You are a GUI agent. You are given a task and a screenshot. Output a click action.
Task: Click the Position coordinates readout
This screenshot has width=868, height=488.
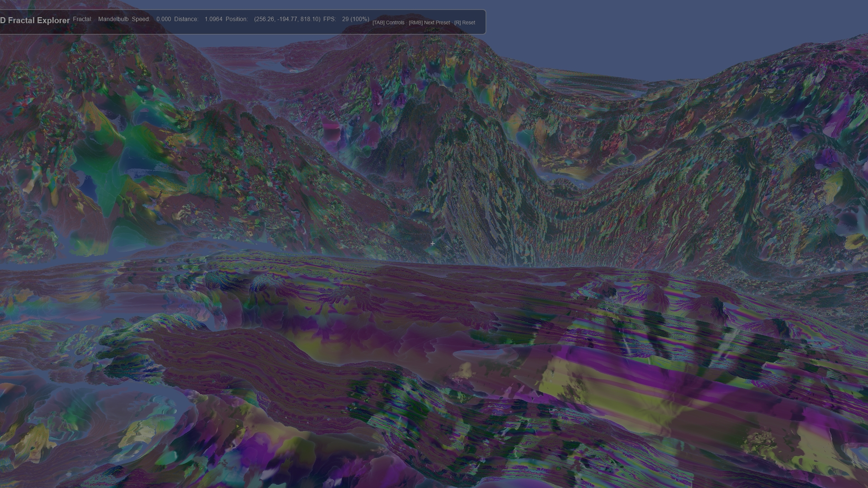tap(287, 19)
